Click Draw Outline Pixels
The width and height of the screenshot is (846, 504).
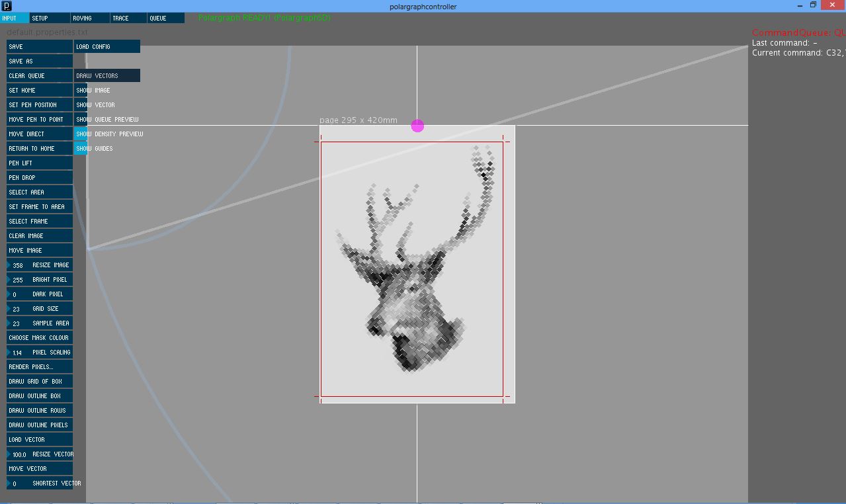(40, 425)
